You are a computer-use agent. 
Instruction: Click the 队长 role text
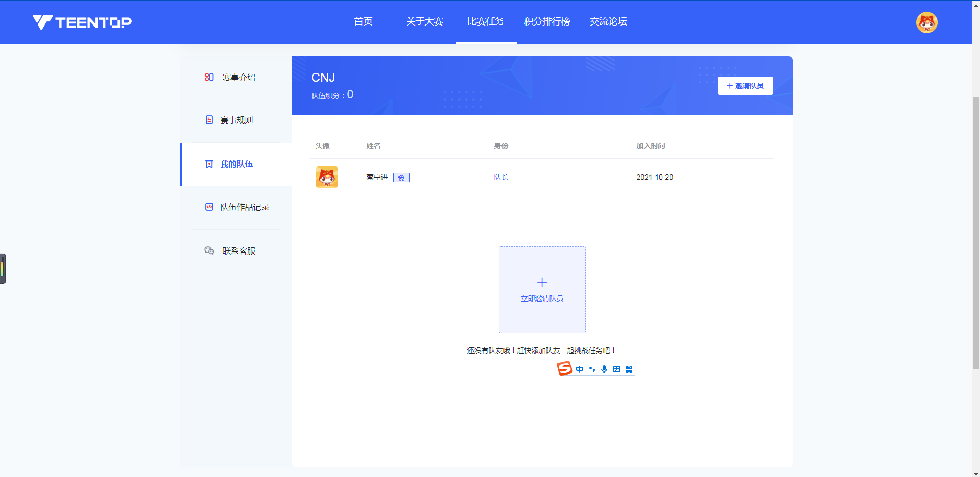(x=501, y=177)
